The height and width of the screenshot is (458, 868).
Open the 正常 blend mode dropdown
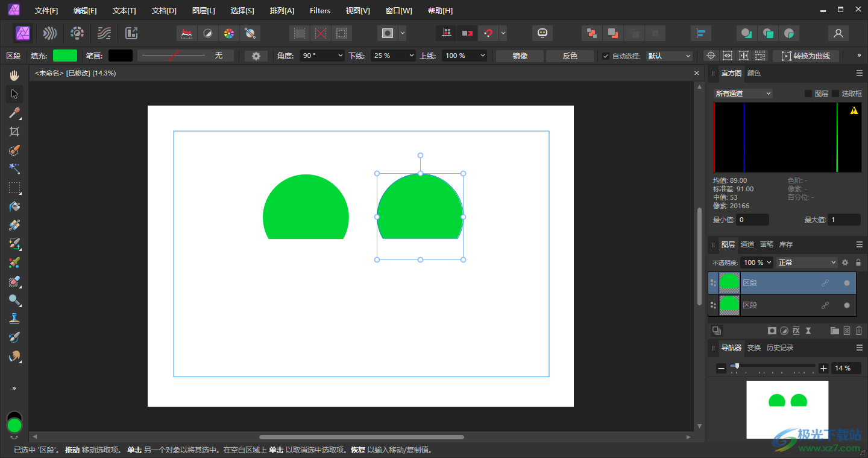coord(807,262)
